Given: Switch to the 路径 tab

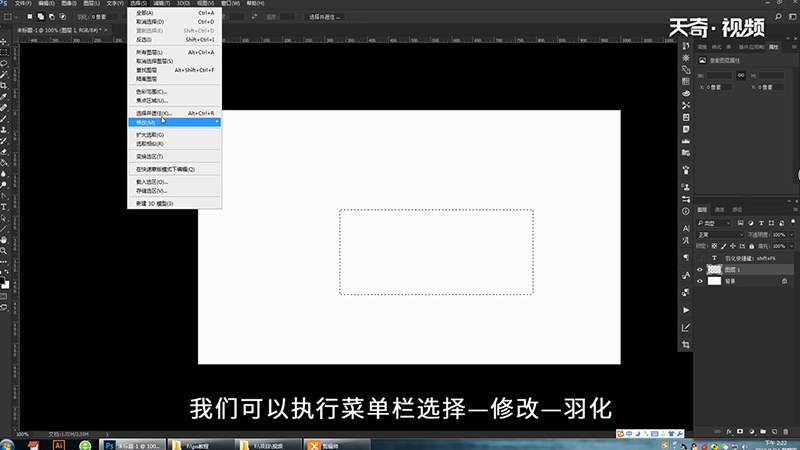Looking at the screenshot, I should point(737,210).
